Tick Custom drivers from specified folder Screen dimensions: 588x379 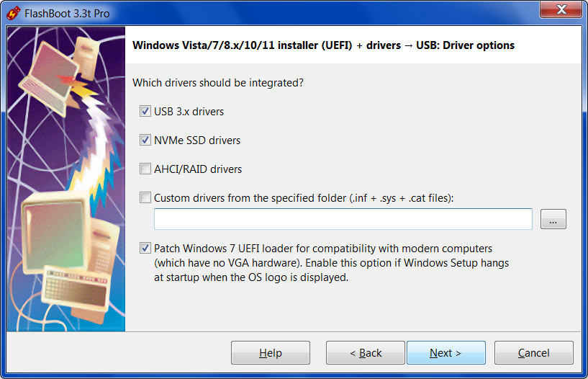click(x=145, y=197)
